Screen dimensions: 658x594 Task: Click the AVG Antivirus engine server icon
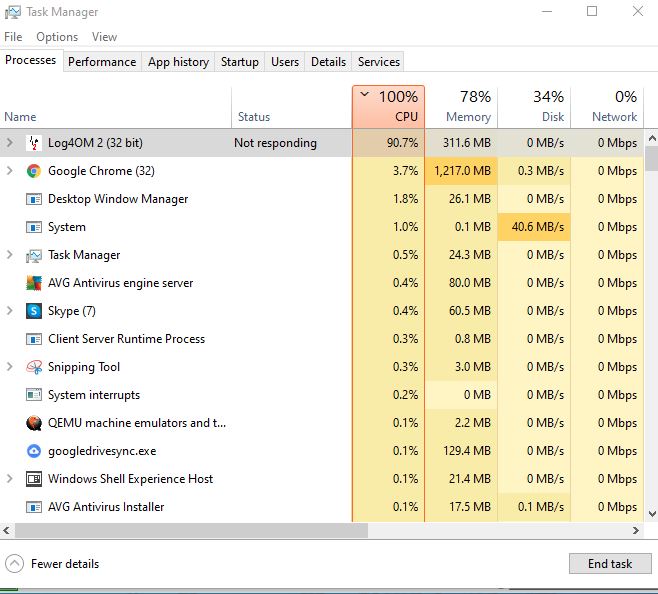(34, 283)
